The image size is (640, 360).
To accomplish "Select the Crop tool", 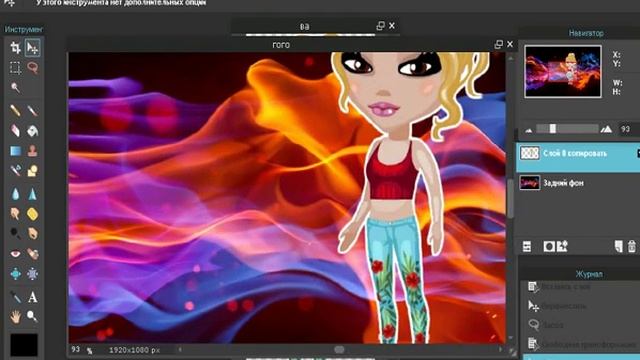I will [15, 48].
